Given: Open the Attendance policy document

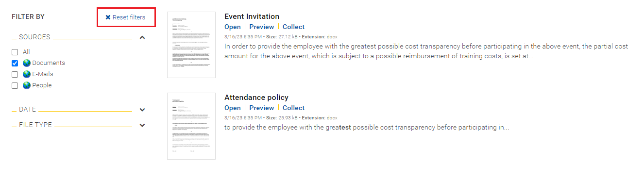Looking at the screenshot, I should pyautogui.click(x=233, y=108).
